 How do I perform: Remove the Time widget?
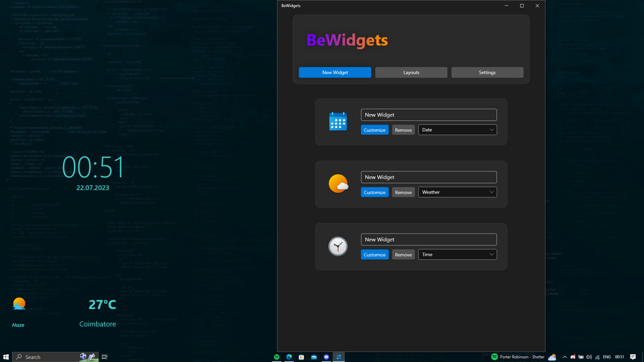403,254
